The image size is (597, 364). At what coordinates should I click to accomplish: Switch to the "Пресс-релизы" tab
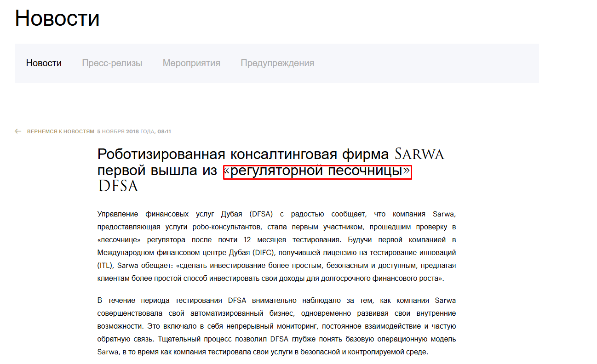[x=112, y=63]
